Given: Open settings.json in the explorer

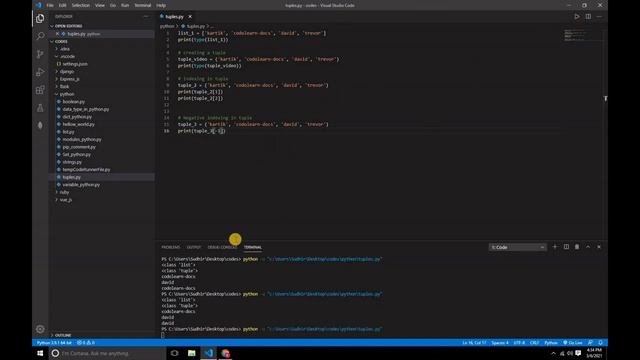Looking at the screenshot, I should pyautogui.click(x=75, y=64).
